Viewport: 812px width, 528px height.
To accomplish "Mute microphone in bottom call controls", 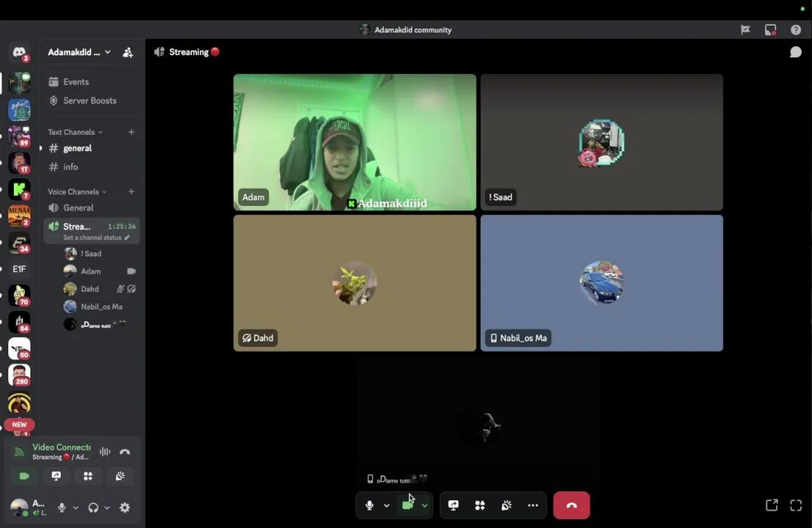I will coord(369,505).
